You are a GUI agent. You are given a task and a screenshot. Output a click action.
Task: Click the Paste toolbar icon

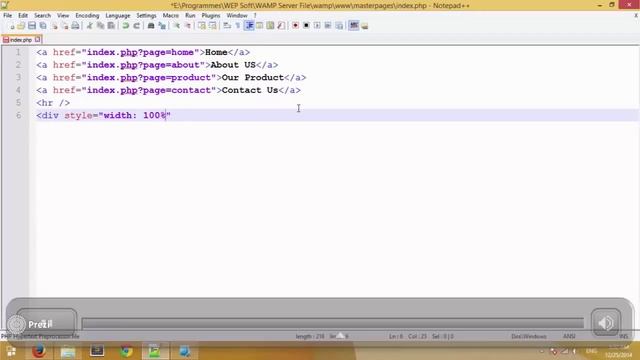111,26
